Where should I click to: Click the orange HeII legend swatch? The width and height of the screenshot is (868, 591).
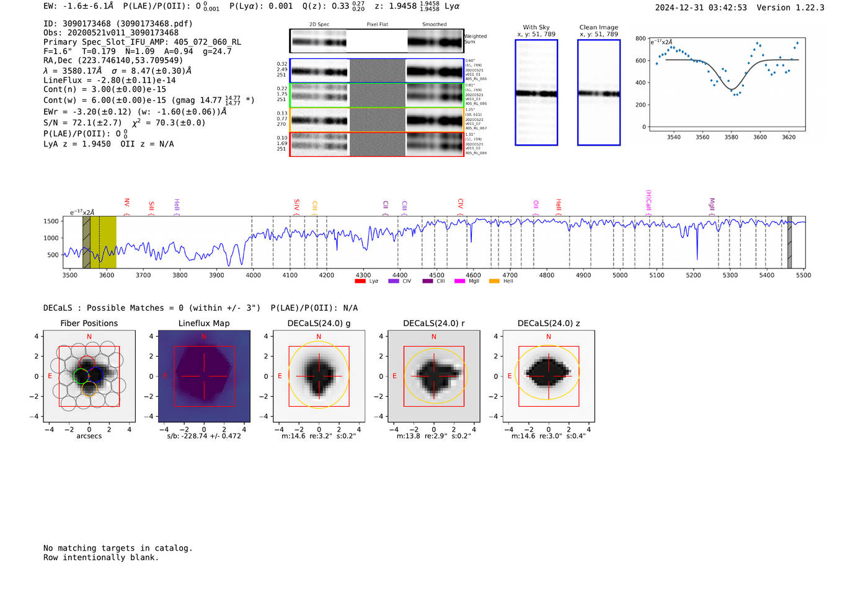(494, 281)
